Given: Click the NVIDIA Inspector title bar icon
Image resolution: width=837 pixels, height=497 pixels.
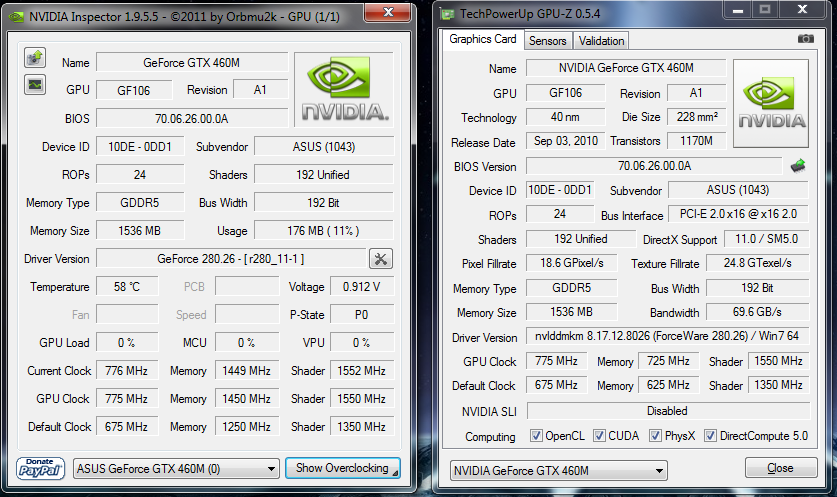Looking at the screenshot, I should (x=17, y=17).
